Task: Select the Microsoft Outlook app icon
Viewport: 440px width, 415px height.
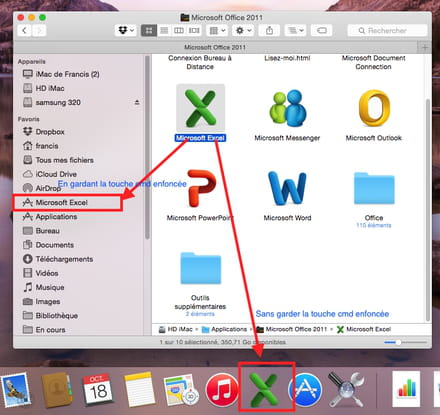Action: [374, 108]
